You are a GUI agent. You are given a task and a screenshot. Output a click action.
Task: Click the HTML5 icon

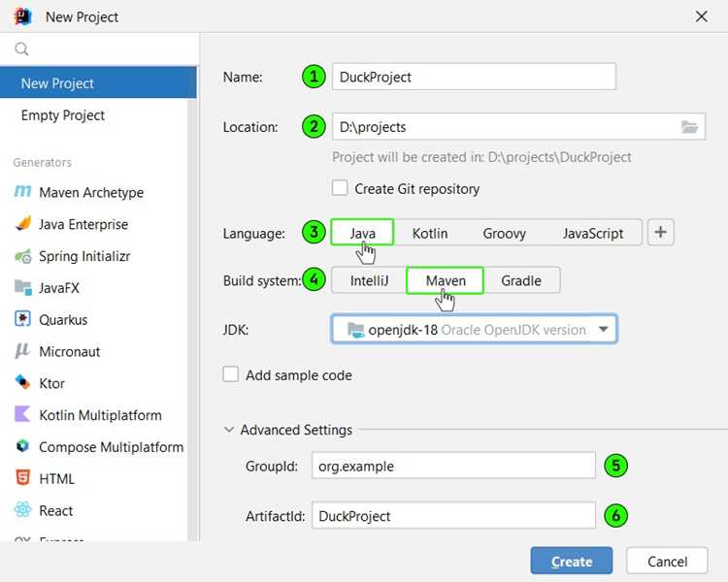22,478
